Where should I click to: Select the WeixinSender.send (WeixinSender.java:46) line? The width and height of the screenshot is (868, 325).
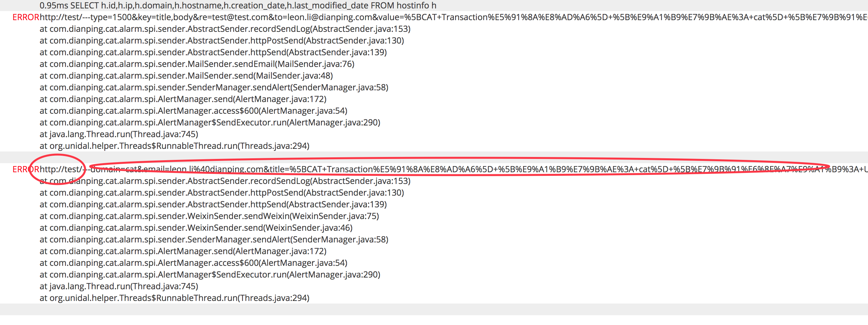tap(196, 228)
